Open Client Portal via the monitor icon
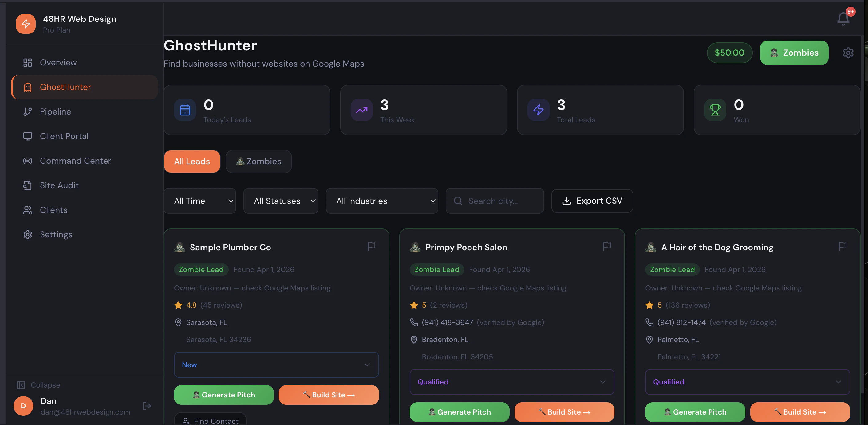 pos(27,136)
